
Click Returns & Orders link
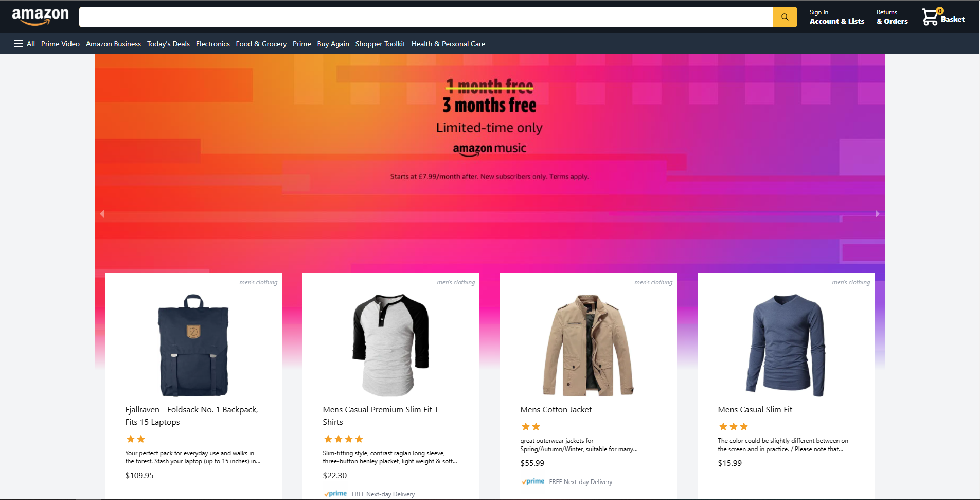pos(892,17)
